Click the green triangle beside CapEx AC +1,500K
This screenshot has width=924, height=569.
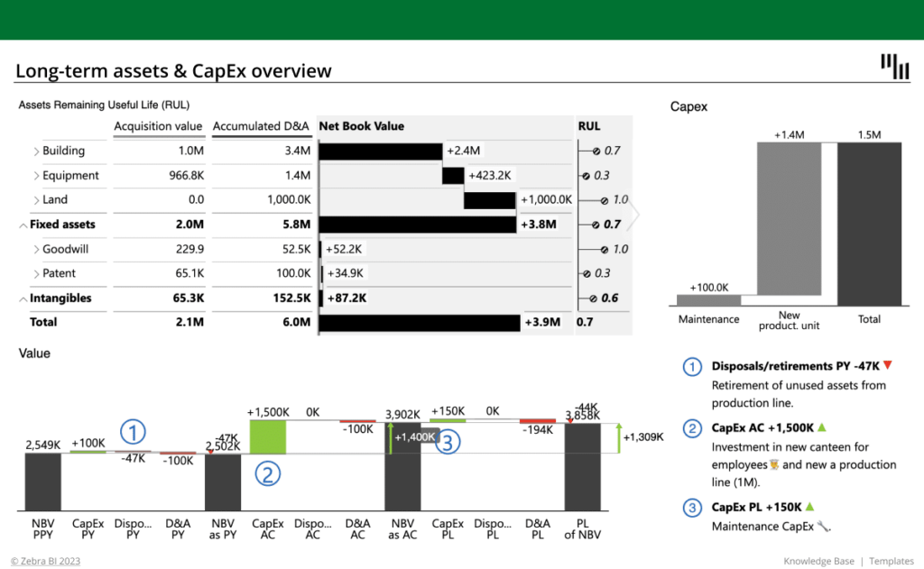pos(822,428)
